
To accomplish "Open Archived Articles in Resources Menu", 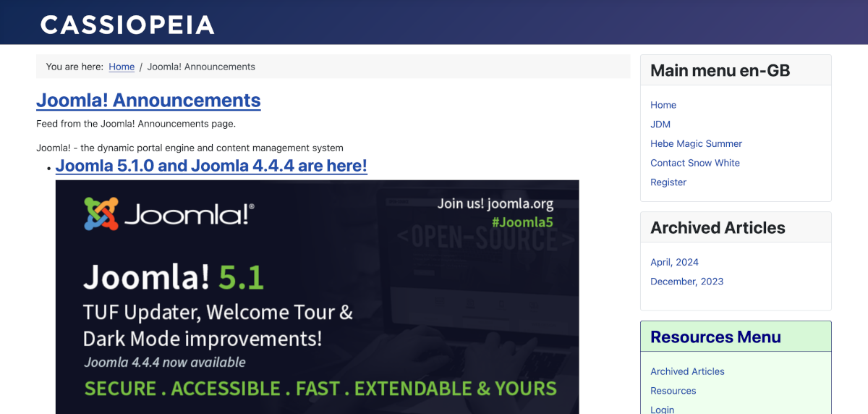I will 687,371.
